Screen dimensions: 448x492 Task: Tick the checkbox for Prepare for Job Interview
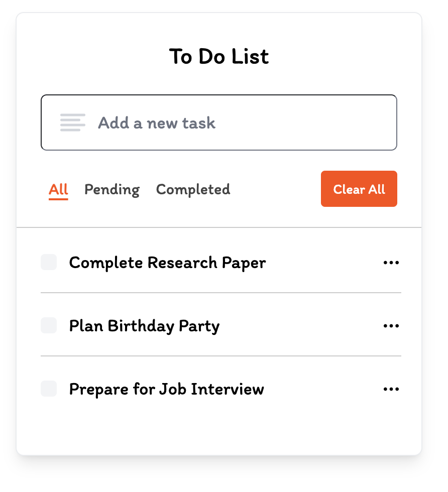pos(49,389)
